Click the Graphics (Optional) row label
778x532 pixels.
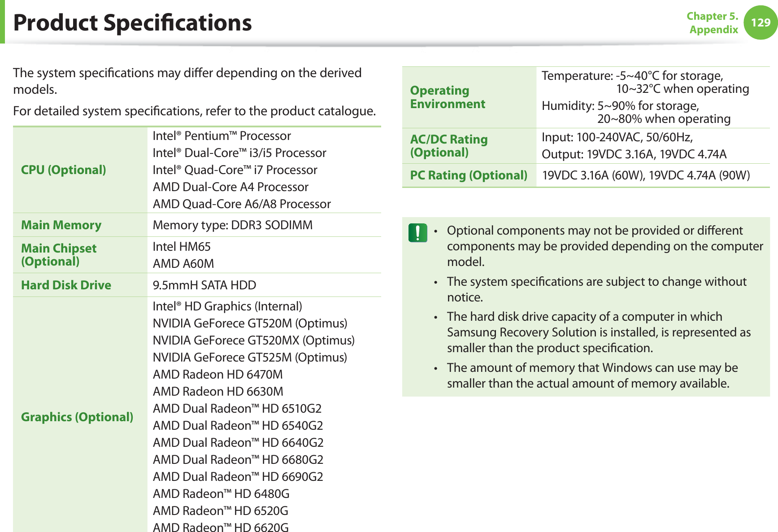[x=77, y=417]
